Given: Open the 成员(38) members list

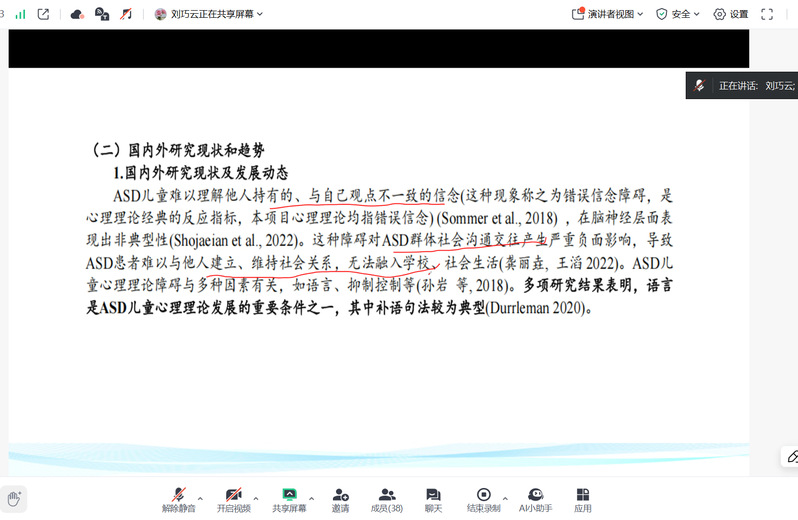Looking at the screenshot, I should click(x=387, y=499).
